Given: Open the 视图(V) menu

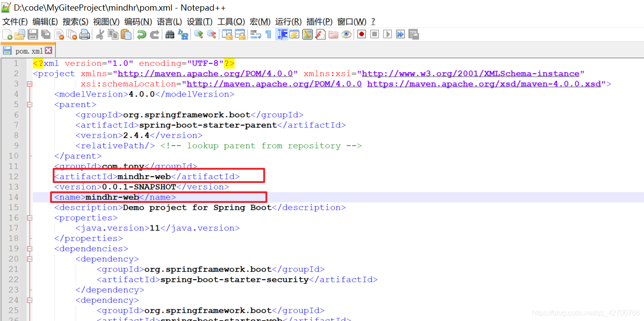Looking at the screenshot, I should [x=106, y=22].
